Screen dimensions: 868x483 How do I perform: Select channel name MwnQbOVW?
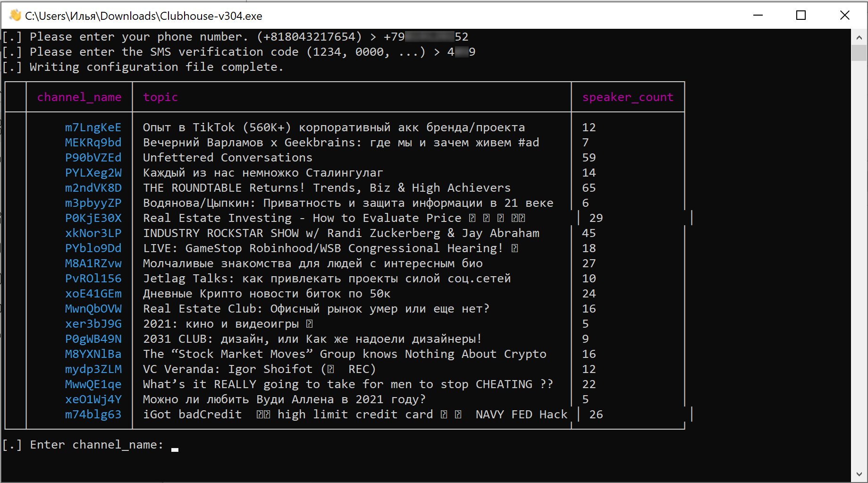93,309
